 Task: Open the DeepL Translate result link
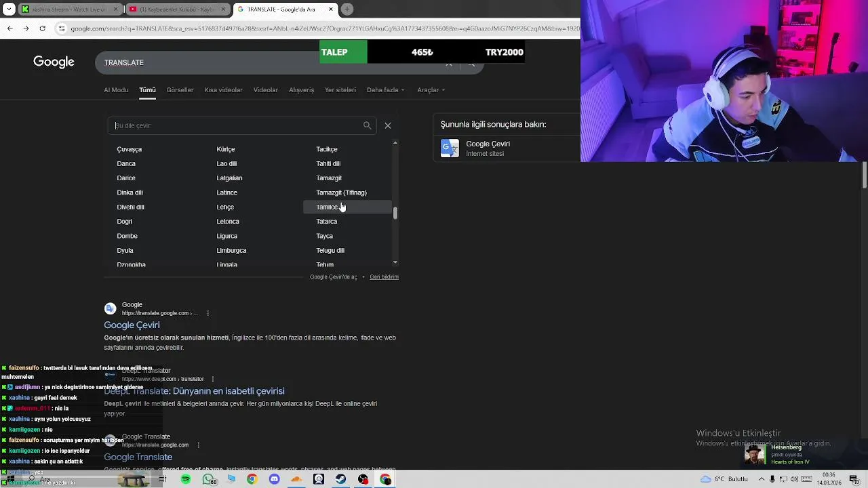point(194,391)
